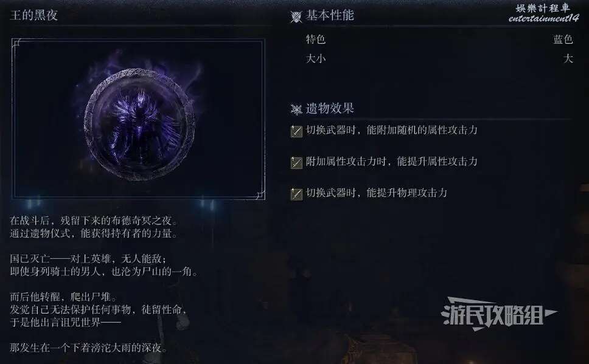Click the 遗物效果 heading text
The height and width of the screenshot is (364, 589).
click(x=330, y=108)
